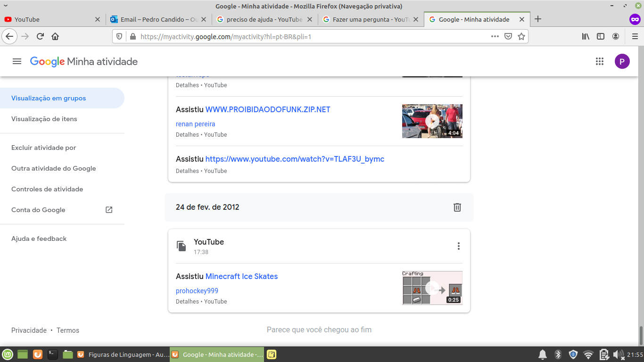The width and height of the screenshot is (644, 362).
Task: Open the Linux Mint start menu
Action: click(x=8, y=354)
